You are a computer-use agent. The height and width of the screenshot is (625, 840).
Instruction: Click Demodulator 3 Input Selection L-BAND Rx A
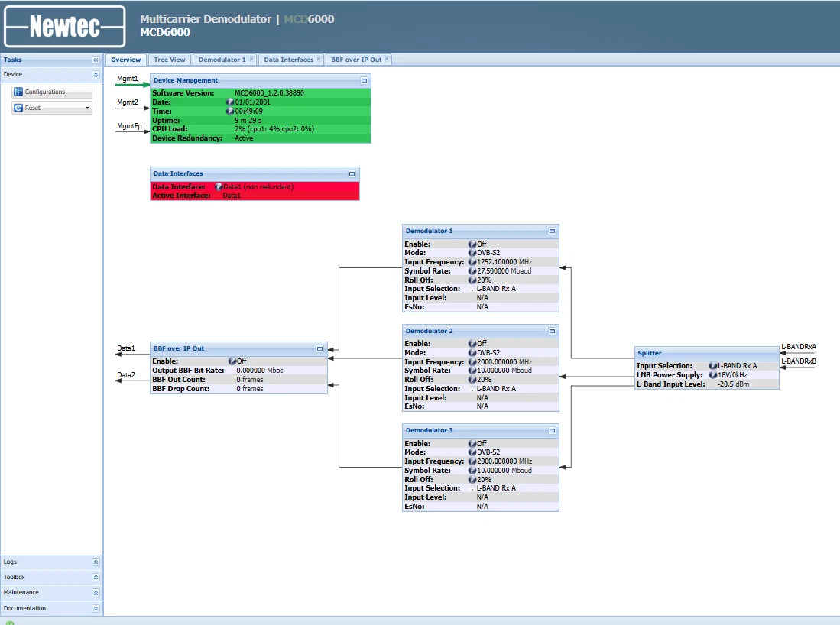tap(496, 488)
